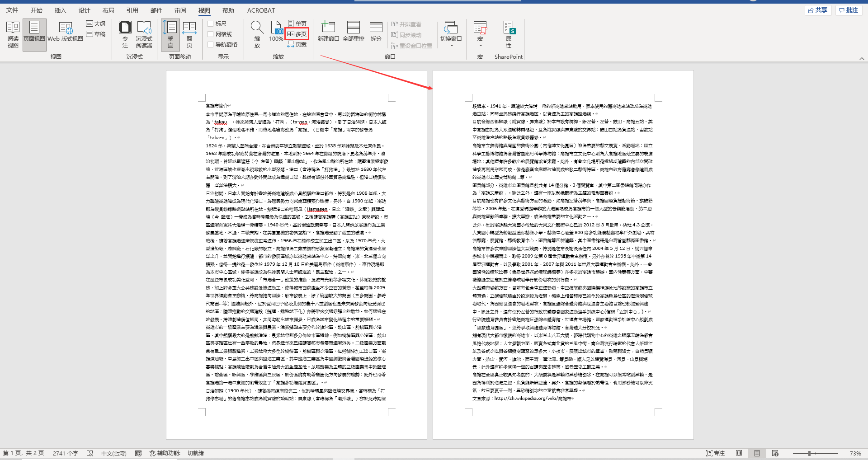Split the document window (拆分)
Image resolution: width=868 pixels, height=460 pixels.
[x=376, y=32]
